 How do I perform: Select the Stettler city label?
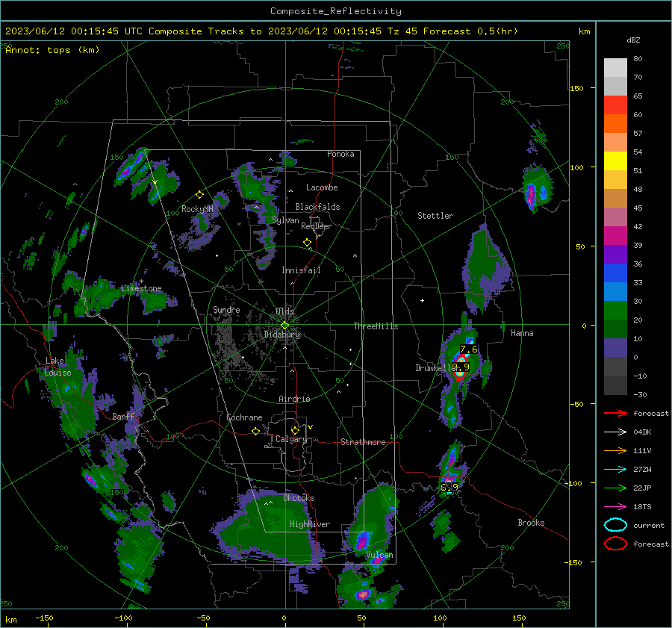(435, 216)
